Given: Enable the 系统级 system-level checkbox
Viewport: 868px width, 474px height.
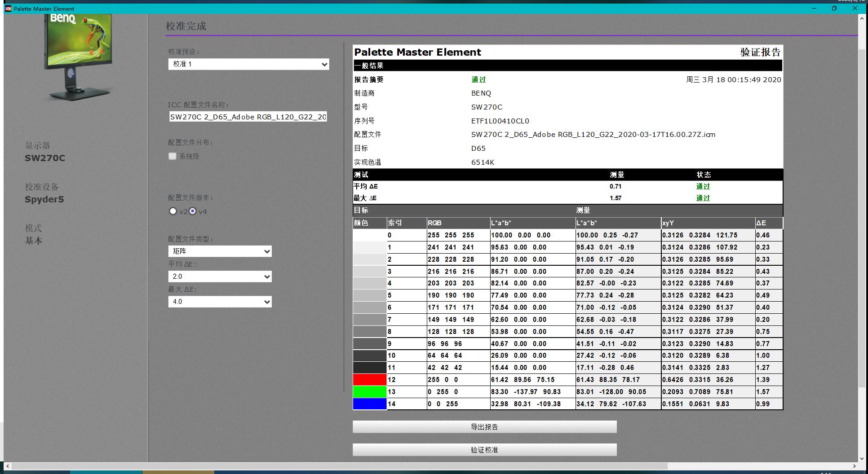Looking at the screenshot, I should point(173,156).
